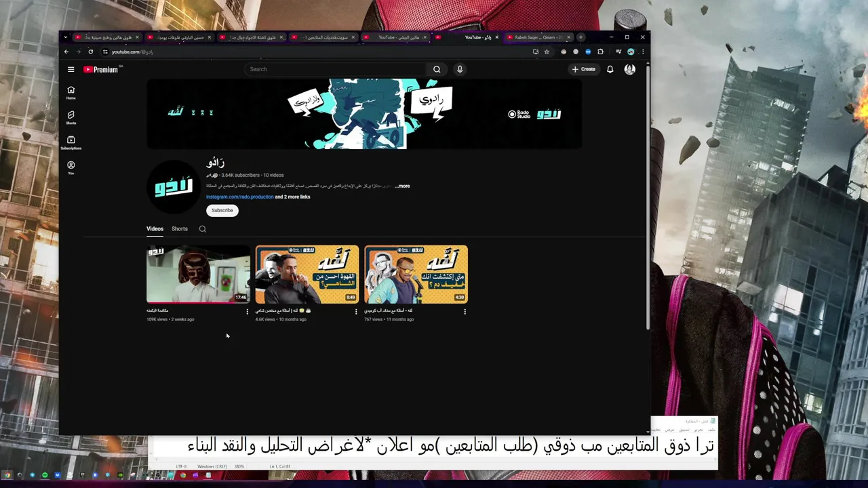
Task: Reload the current page
Action: tap(90, 52)
